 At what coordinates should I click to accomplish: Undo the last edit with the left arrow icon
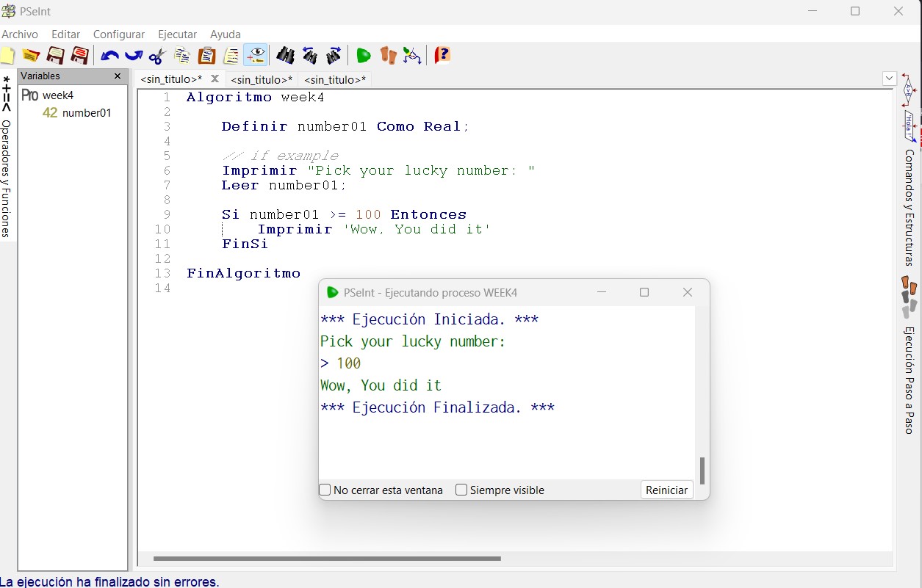point(109,56)
